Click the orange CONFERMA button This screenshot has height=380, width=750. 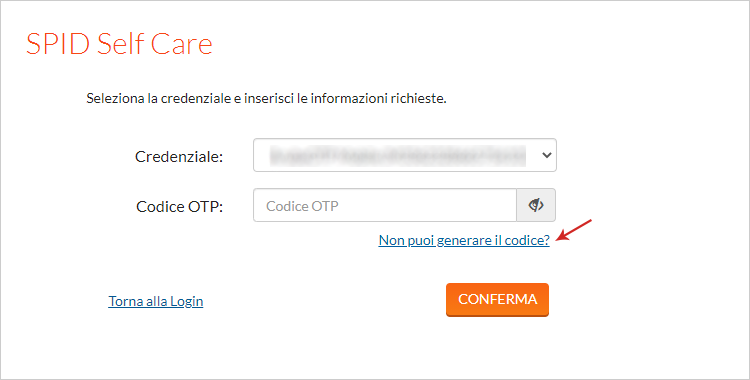pyautogui.click(x=497, y=300)
